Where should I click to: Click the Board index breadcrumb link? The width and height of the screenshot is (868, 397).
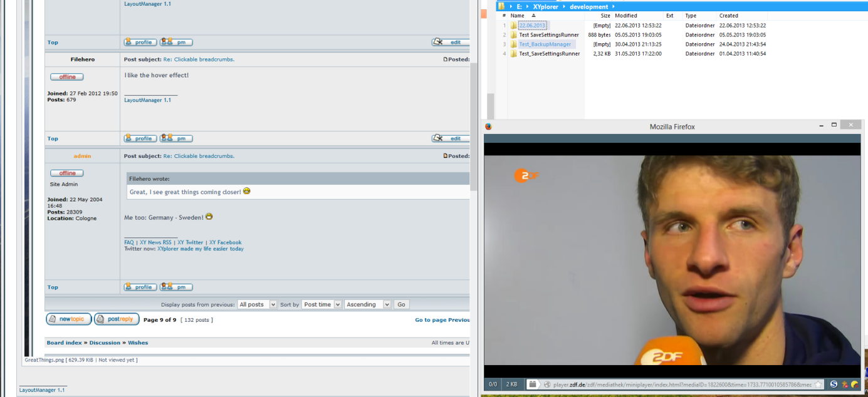64,343
